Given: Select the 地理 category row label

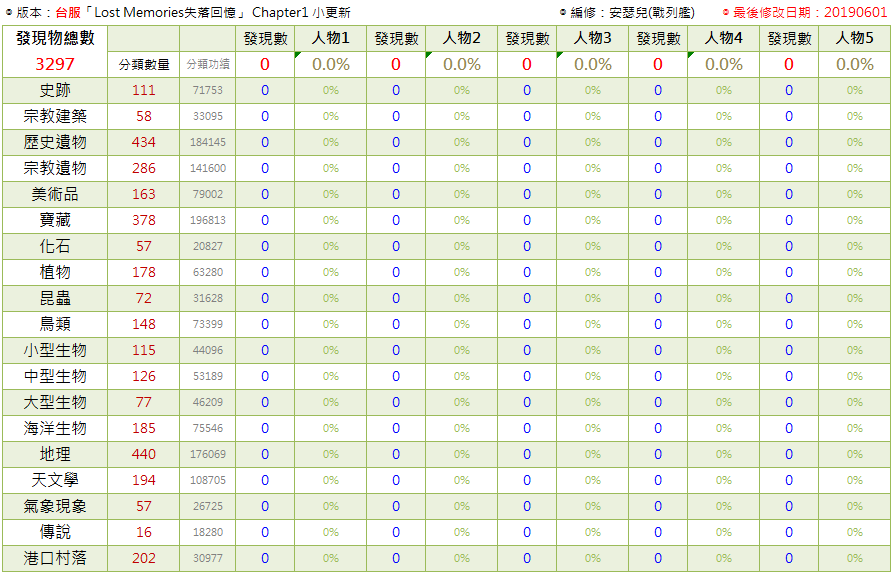Looking at the screenshot, I should 55,454.
